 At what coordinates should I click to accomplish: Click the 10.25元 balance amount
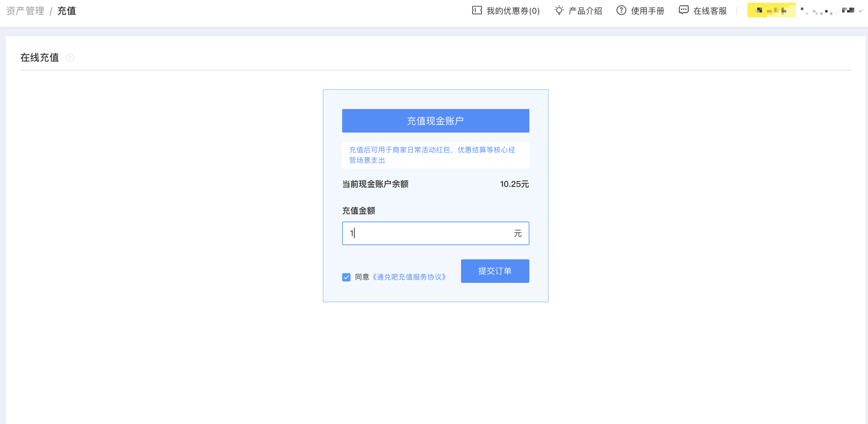pyautogui.click(x=514, y=184)
